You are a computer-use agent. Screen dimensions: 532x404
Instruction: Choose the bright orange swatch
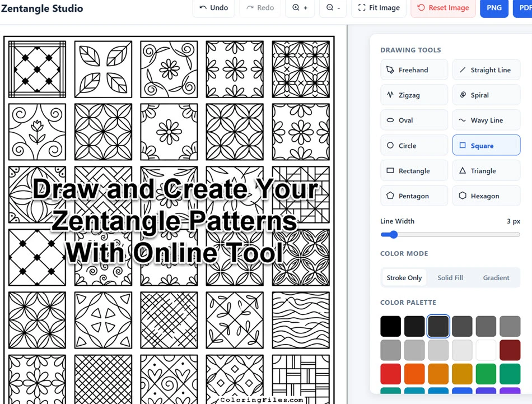(x=414, y=374)
